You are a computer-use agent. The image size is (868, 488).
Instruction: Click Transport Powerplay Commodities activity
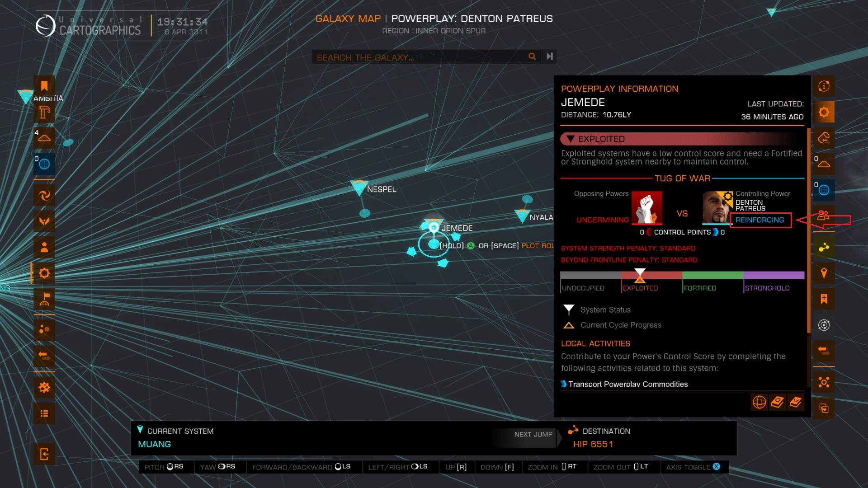(628, 384)
